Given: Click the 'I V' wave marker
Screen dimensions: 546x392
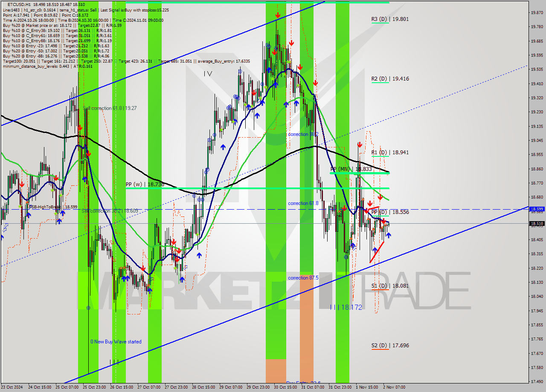Looking at the screenshot, I should (208, 74).
